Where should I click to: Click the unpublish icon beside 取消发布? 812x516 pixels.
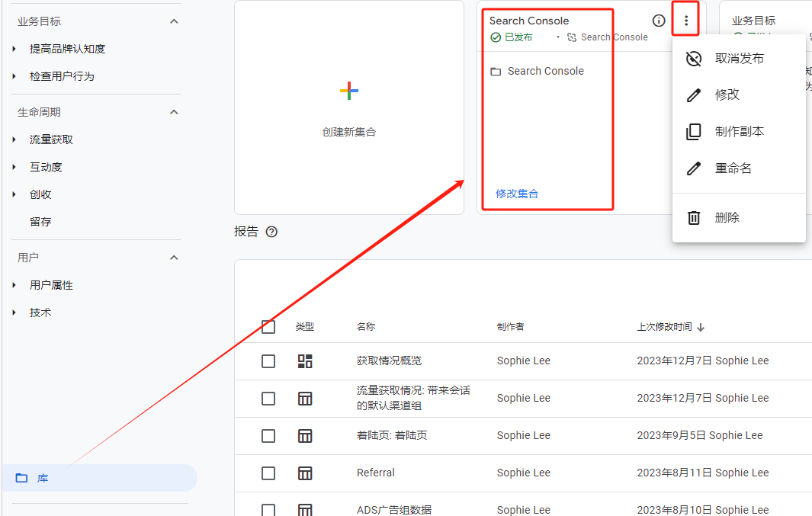(694, 59)
